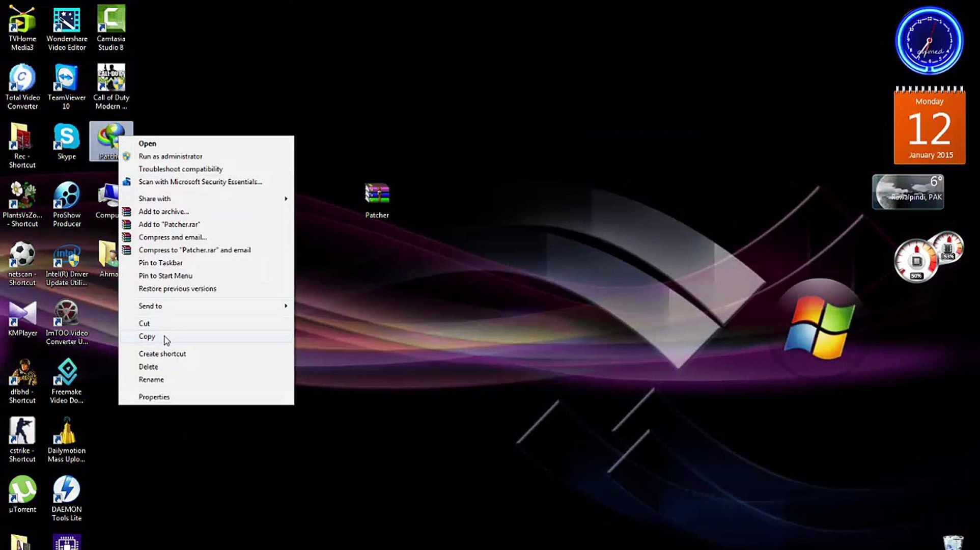Screen dimensions: 980x550
Task: Select the uTorrent desktop icon
Action: point(22,494)
